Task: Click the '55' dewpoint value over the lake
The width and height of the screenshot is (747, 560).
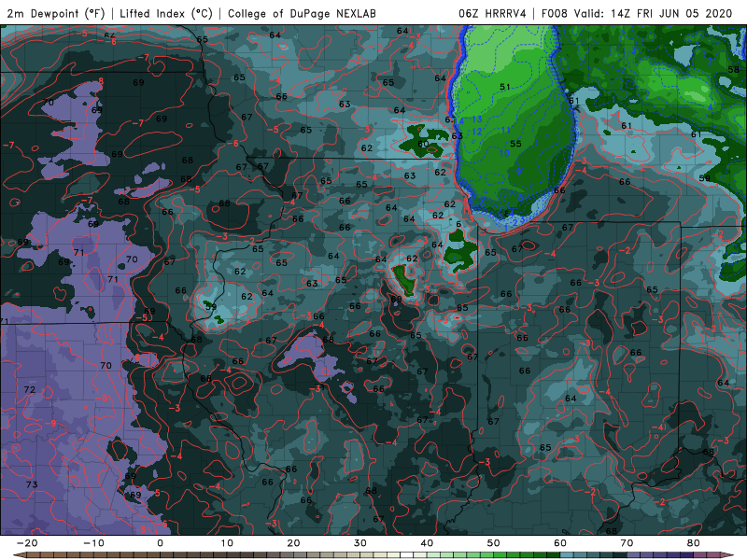Action: (x=515, y=144)
